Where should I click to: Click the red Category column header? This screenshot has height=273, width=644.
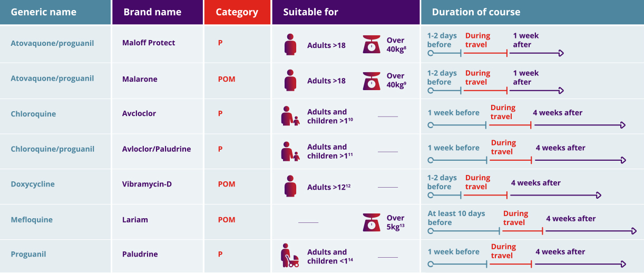pyautogui.click(x=237, y=12)
